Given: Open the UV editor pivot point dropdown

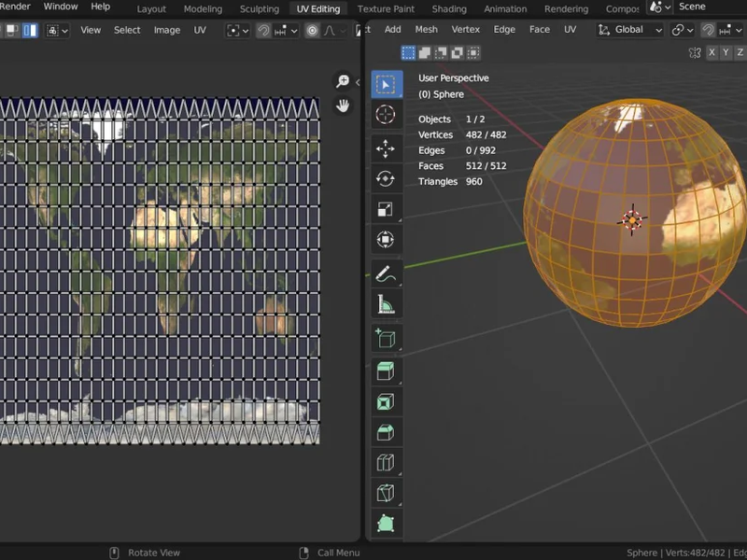Looking at the screenshot, I should [237, 31].
